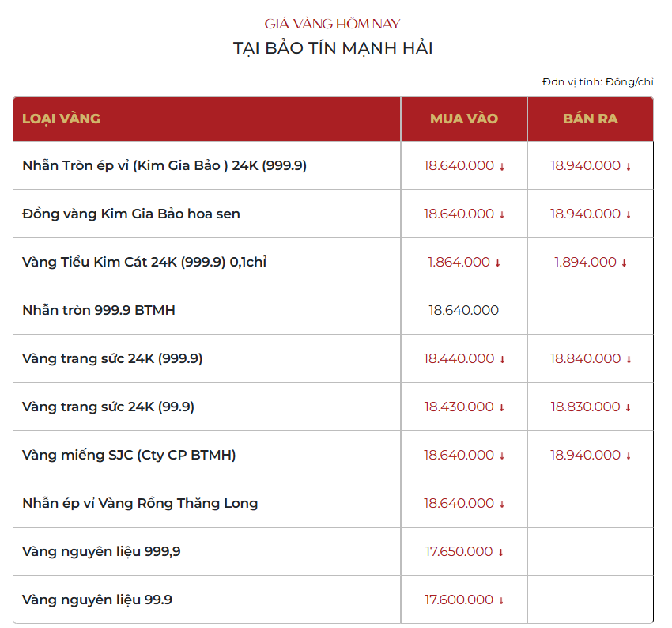Click the arrow beside 18.830.000 trang sức 99.9
Viewport: 672px width, 628px height.
(x=627, y=407)
